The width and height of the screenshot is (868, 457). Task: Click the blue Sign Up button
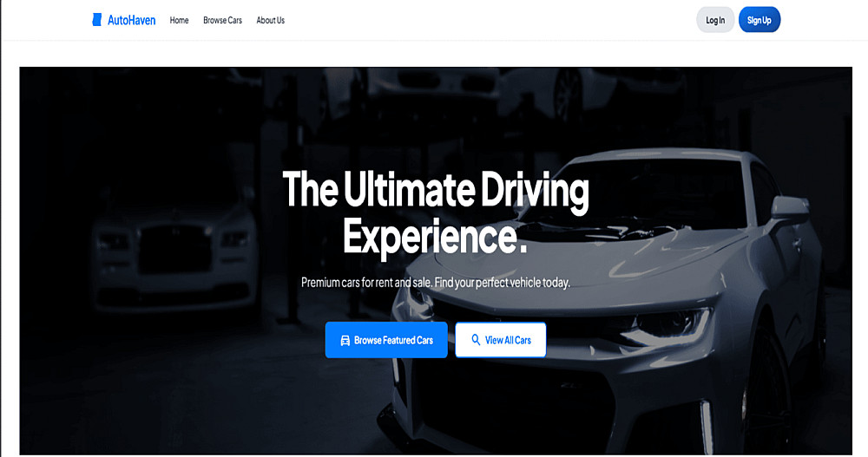click(759, 20)
